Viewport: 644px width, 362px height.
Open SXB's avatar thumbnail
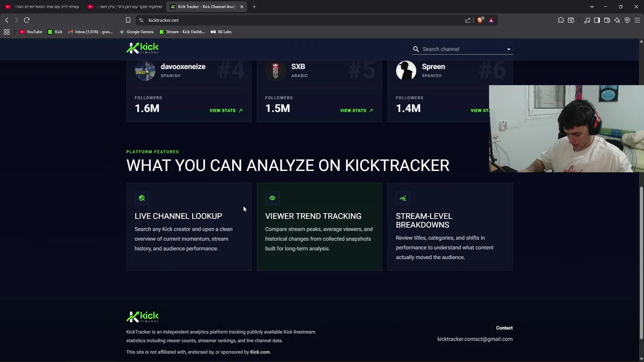[275, 70]
